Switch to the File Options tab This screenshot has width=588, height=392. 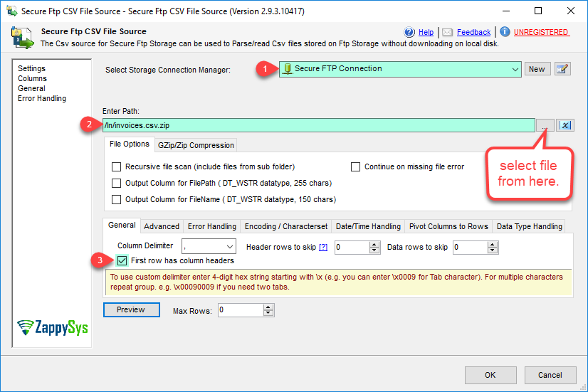point(130,144)
